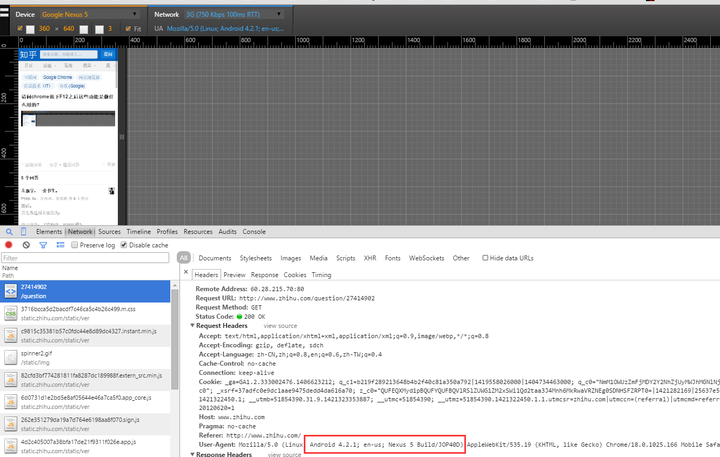
Task: Click the document icon of request 27414902
Action: [x=11, y=291]
